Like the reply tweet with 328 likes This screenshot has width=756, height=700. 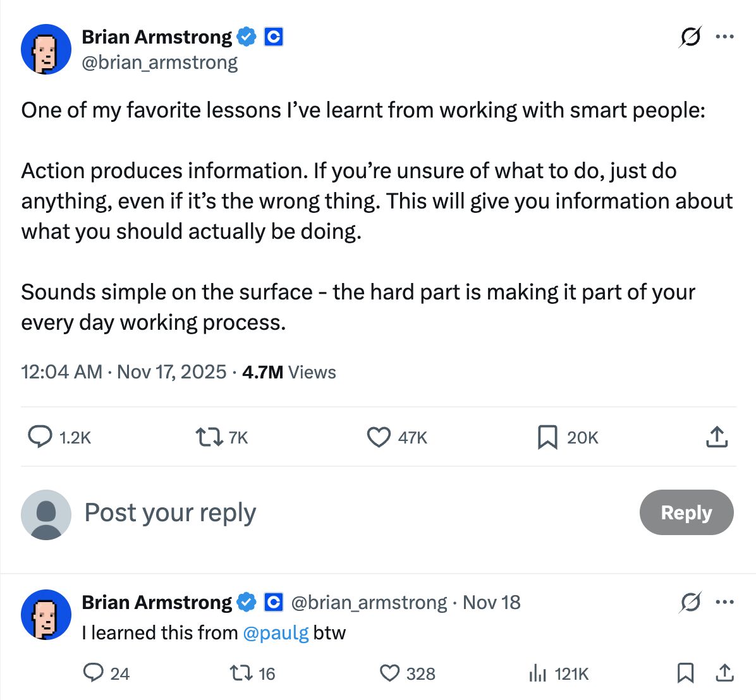(389, 673)
